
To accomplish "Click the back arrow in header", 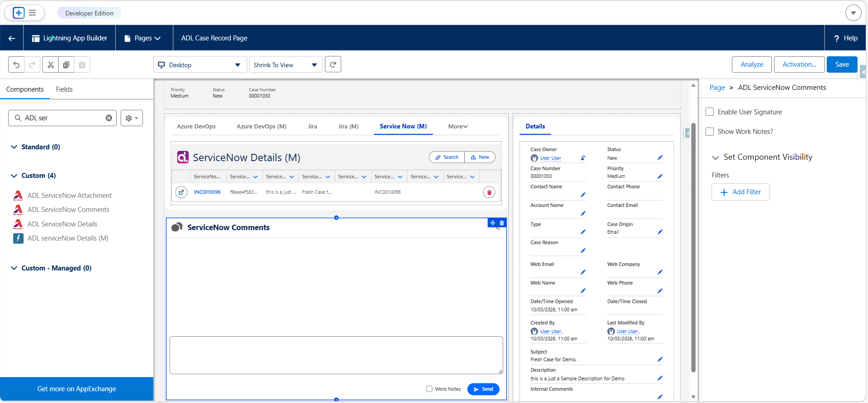I will 12,38.
